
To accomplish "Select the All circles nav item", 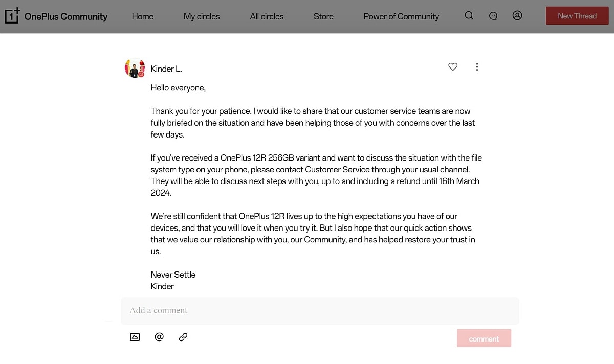I will [x=267, y=16].
